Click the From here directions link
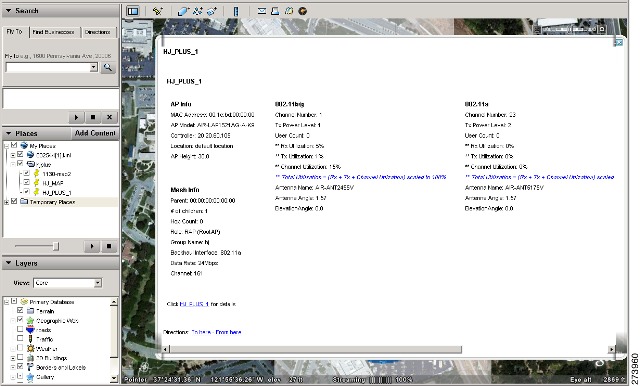Image resolution: width=640 pixels, height=386 pixels. (228, 332)
